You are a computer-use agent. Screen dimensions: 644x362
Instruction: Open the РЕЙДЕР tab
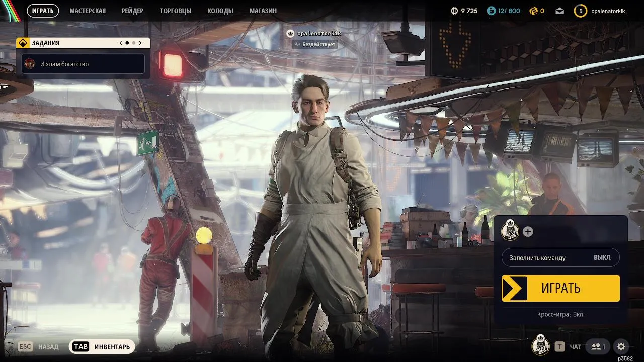click(132, 11)
